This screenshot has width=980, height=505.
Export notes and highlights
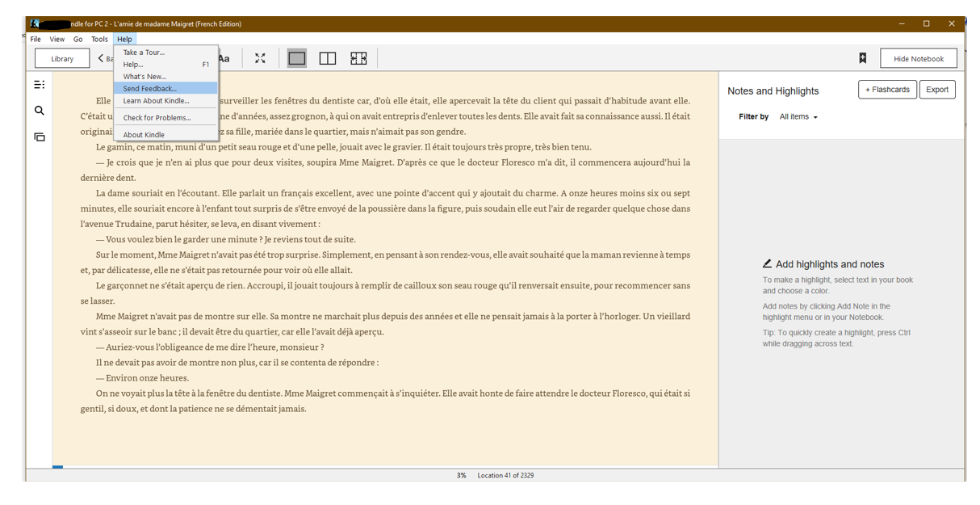pos(936,90)
